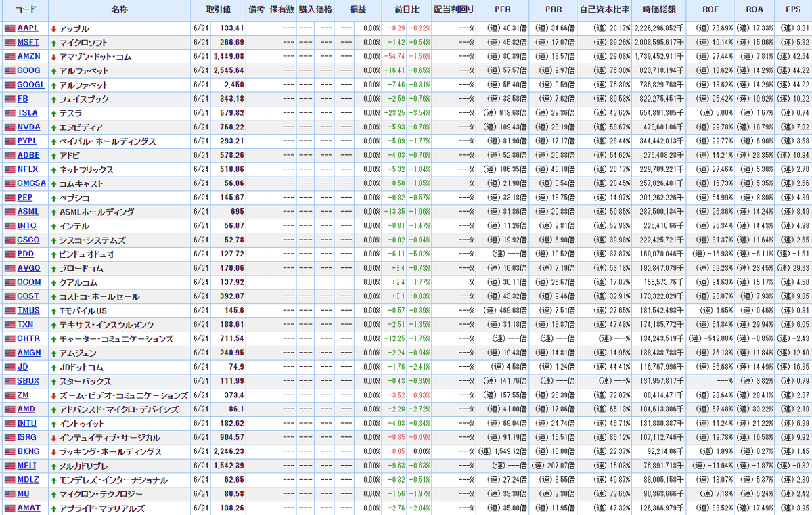Click the US flag icon beside AMAT
The height and width of the screenshot is (515, 812).
9,508
